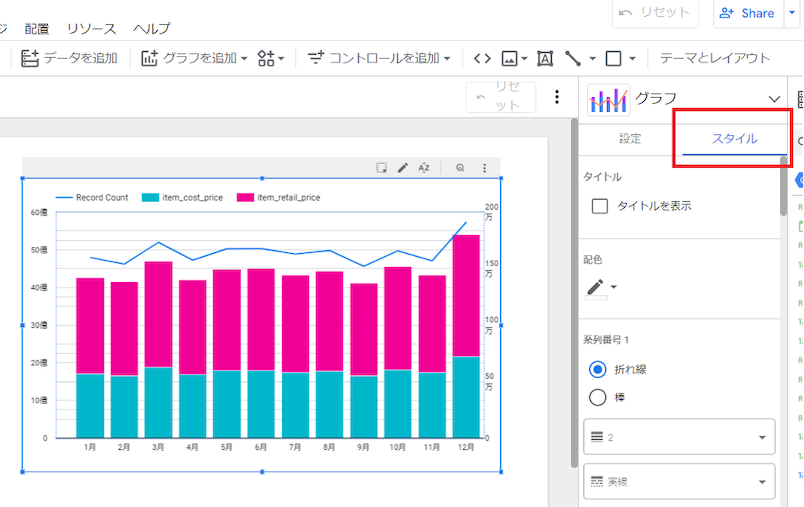Click the データを追加 button

[69, 58]
